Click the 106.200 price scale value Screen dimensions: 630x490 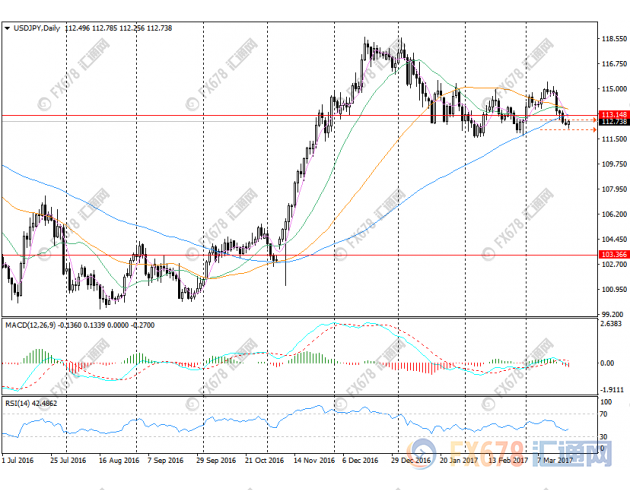[611, 214]
